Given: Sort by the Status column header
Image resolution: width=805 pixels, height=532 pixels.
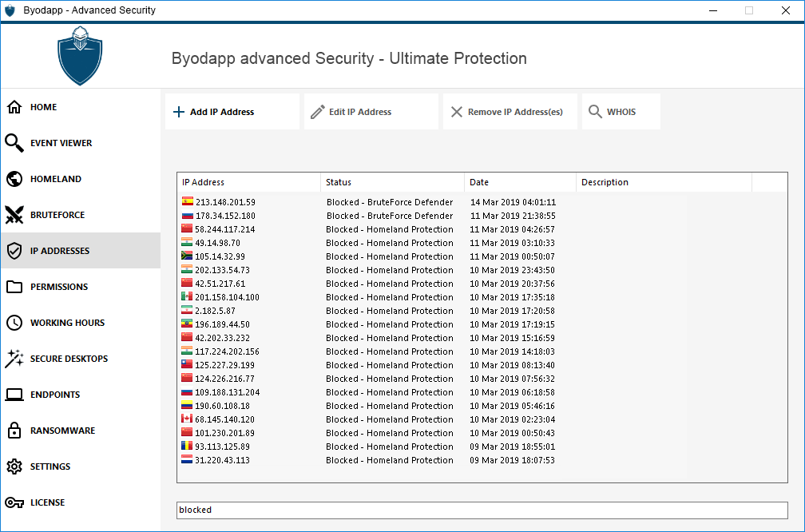Looking at the screenshot, I should (393, 182).
